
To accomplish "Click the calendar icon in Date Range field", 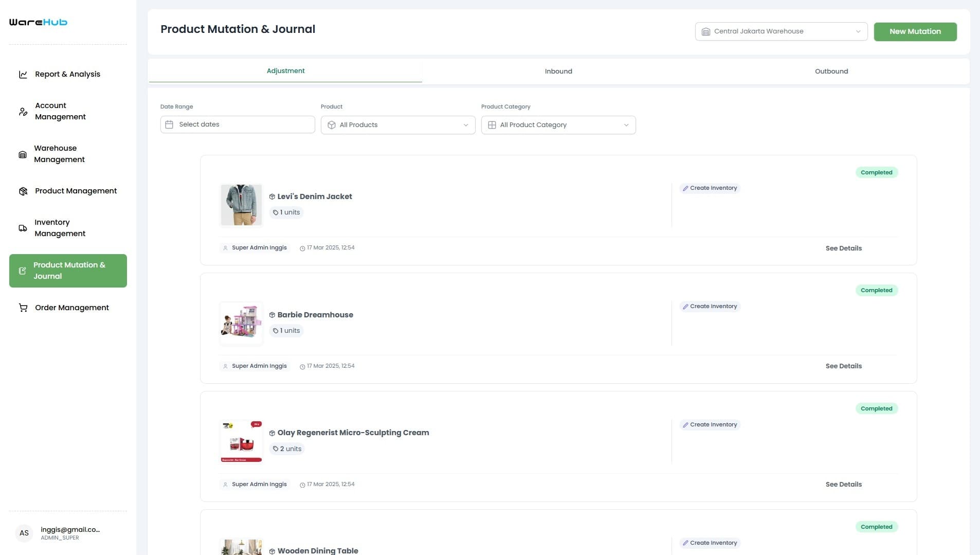I will (x=169, y=124).
